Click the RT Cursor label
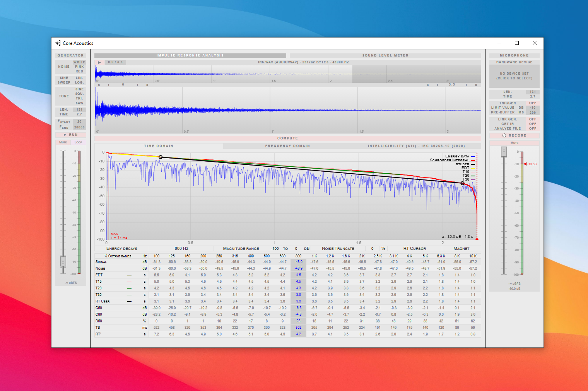 click(x=414, y=249)
